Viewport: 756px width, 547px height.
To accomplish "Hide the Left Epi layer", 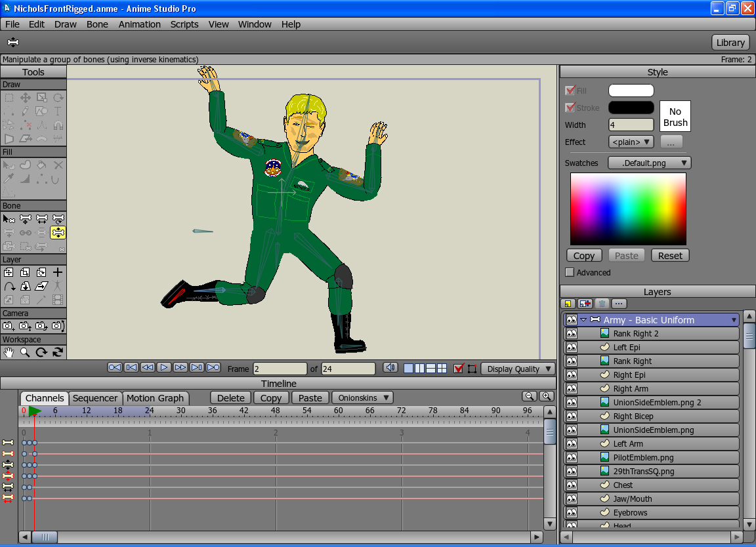I will pos(572,348).
